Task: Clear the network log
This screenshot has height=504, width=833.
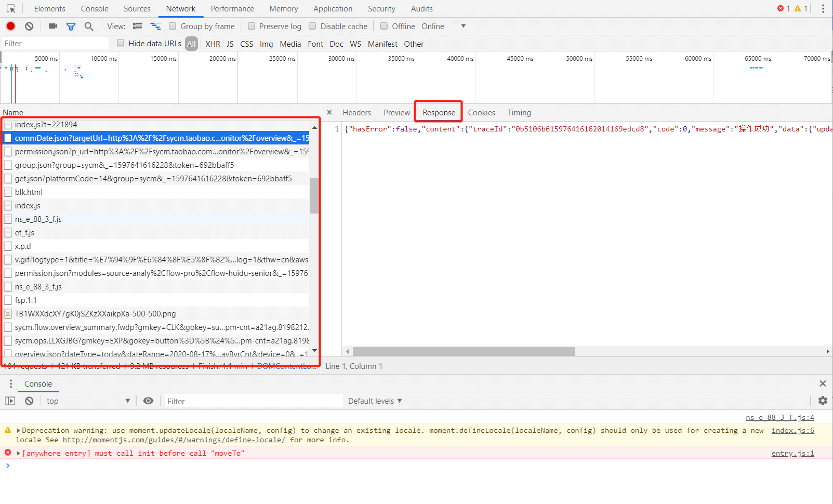Action: click(29, 26)
